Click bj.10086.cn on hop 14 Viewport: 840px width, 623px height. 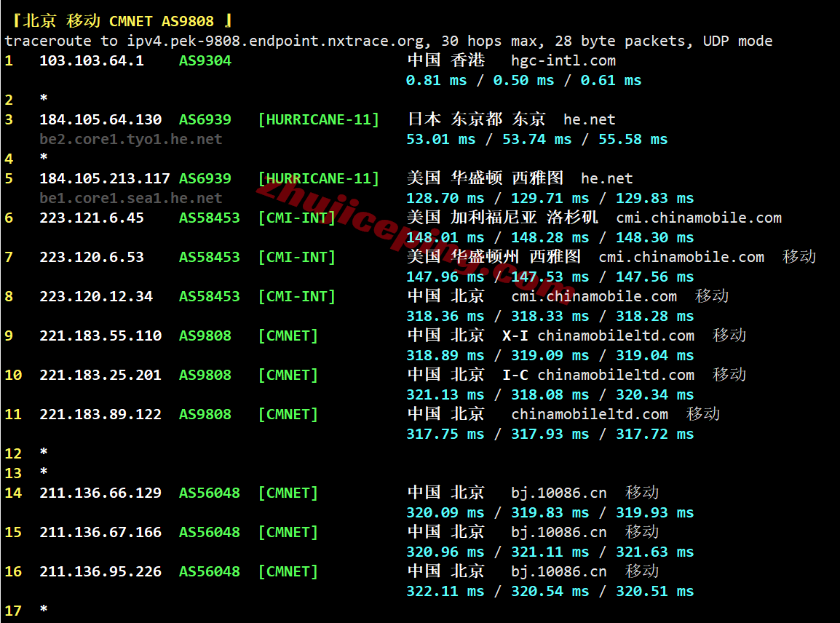point(559,493)
